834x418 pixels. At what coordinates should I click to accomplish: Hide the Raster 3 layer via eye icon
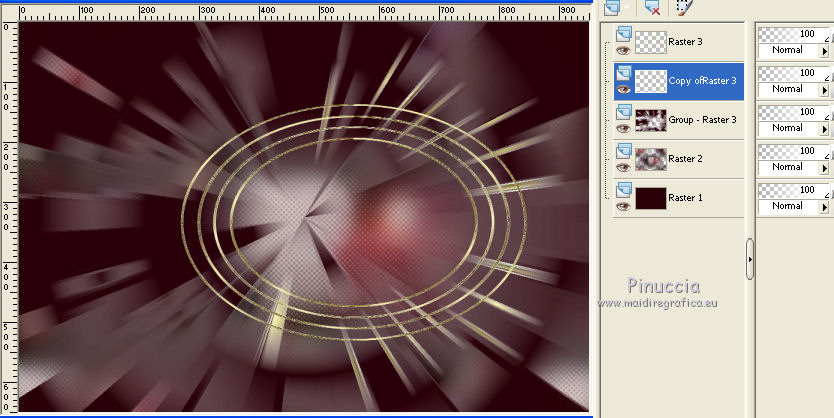[x=623, y=51]
